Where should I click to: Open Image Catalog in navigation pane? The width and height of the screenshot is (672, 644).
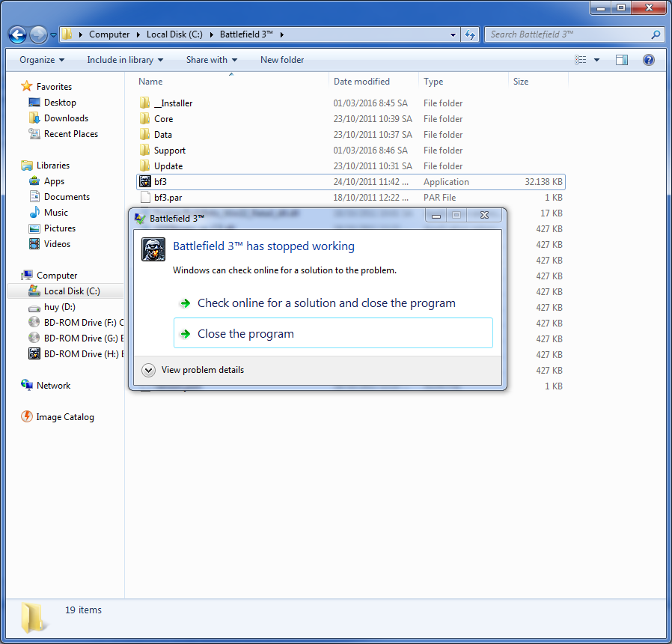[64, 417]
